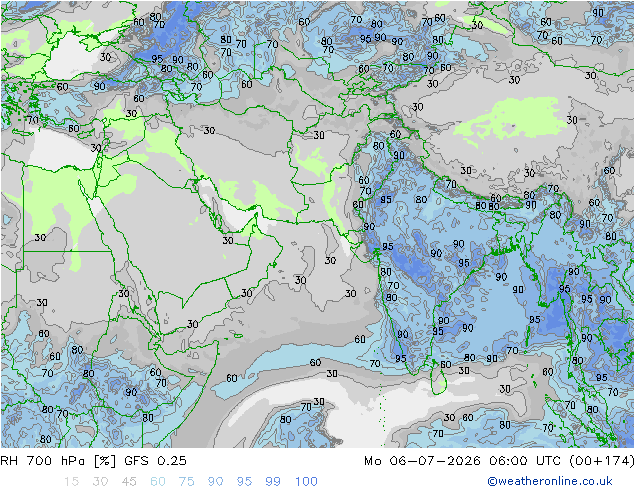Viewport: 634px width, 490px height.
Task: Click legend value 30 in color scale
Action: 100,482
